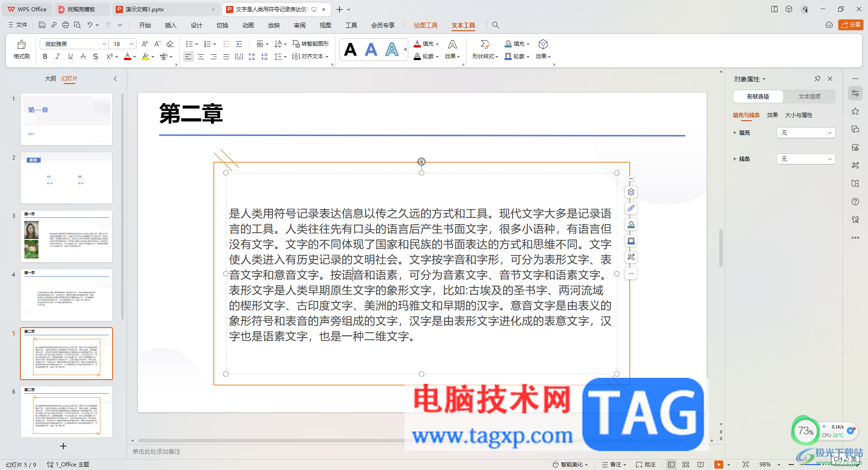Open the 效果 sub-tab in properties panel
868x470 pixels.
(772, 115)
